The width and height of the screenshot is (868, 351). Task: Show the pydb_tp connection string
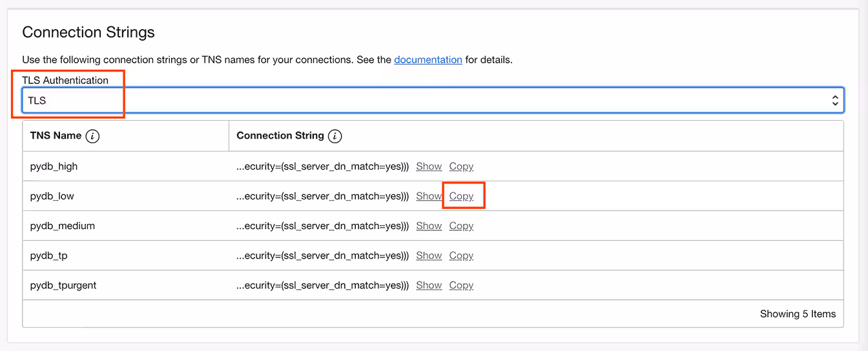click(429, 256)
